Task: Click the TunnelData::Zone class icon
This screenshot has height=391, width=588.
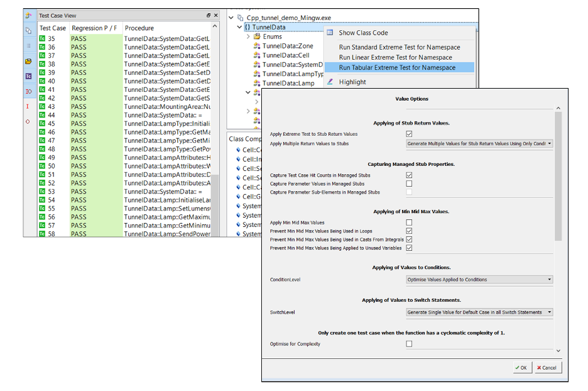Action: pos(257,46)
